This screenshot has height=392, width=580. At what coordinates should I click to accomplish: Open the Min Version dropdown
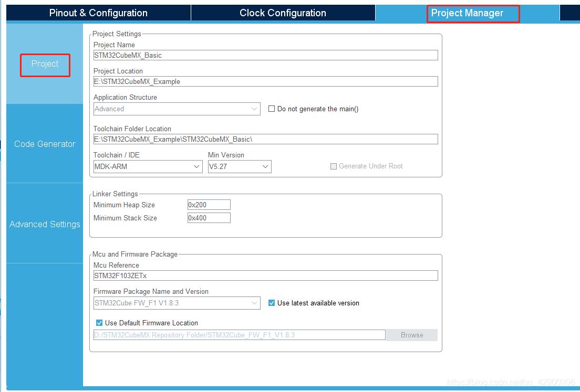(x=240, y=166)
